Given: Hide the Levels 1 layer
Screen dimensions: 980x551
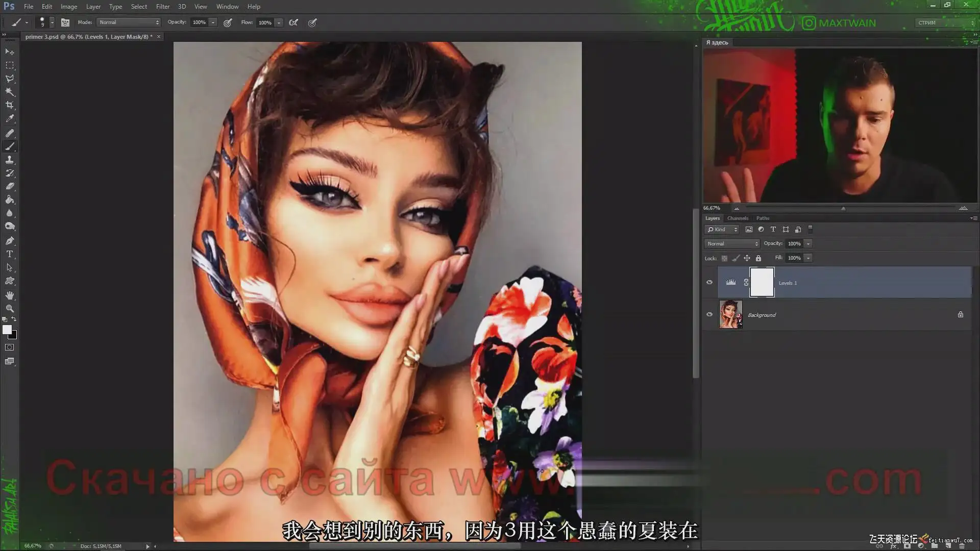Looking at the screenshot, I should [709, 282].
